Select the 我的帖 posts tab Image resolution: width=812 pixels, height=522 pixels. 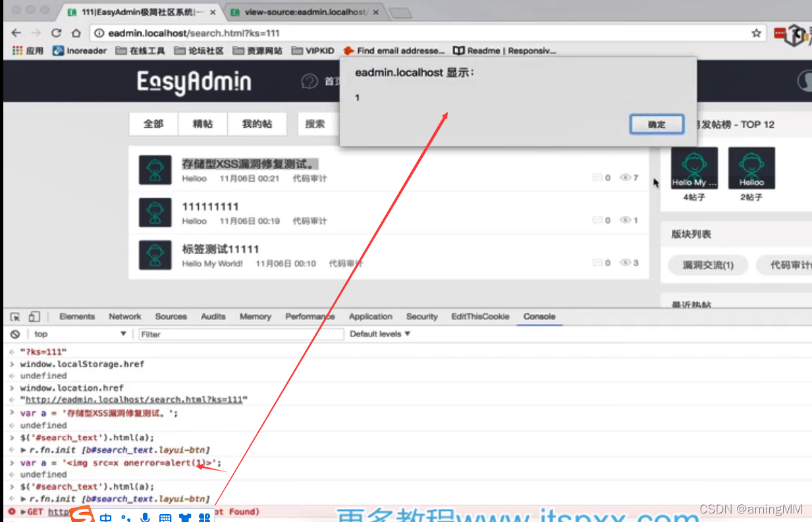pos(257,124)
